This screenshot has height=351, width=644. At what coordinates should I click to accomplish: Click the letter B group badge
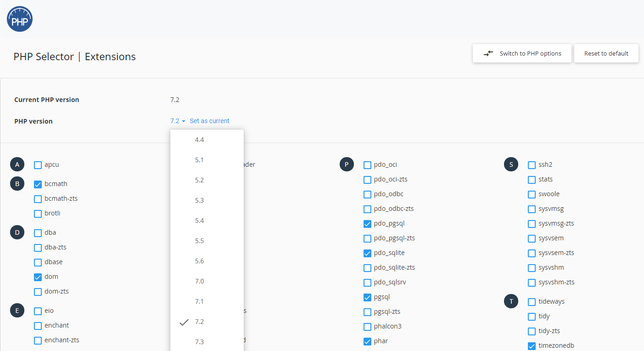[17, 184]
